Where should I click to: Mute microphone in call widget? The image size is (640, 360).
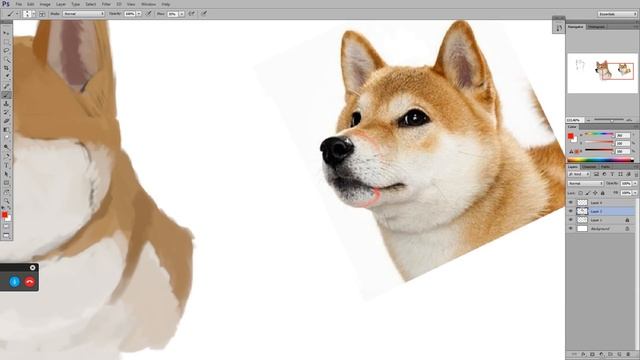click(14, 282)
